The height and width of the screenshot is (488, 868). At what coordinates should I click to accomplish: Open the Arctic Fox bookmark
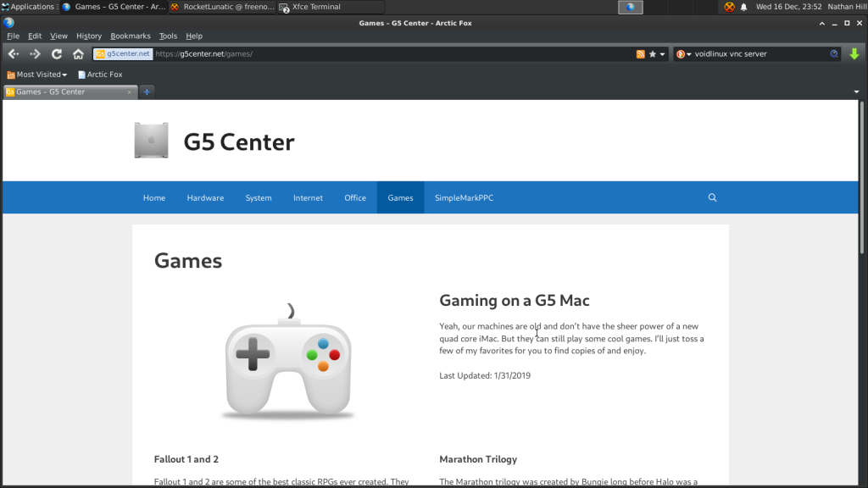pyautogui.click(x=100, y=75)
